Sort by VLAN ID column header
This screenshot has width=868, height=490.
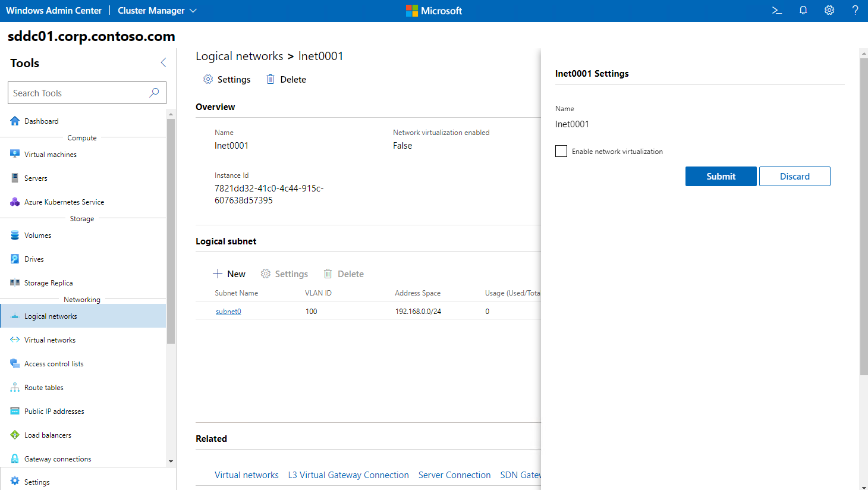(x=318, y=293)
